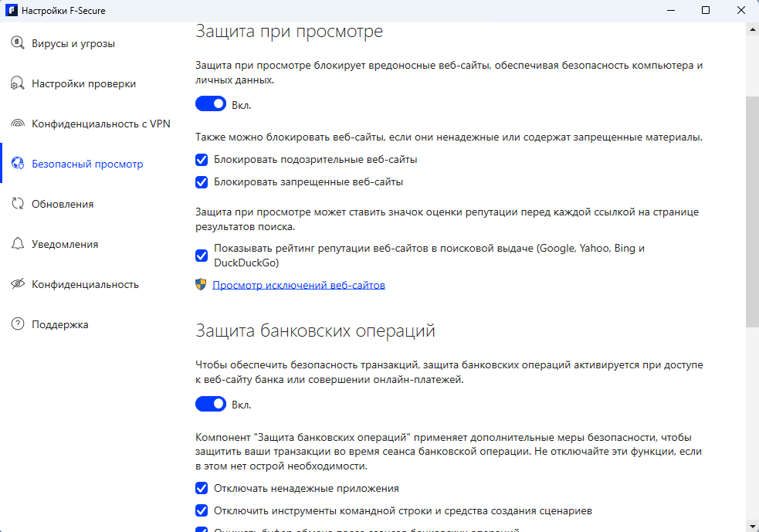
Task: Uncheck Блокировать подозрительные веб-сайты
Action: click(x=202, y=160)
